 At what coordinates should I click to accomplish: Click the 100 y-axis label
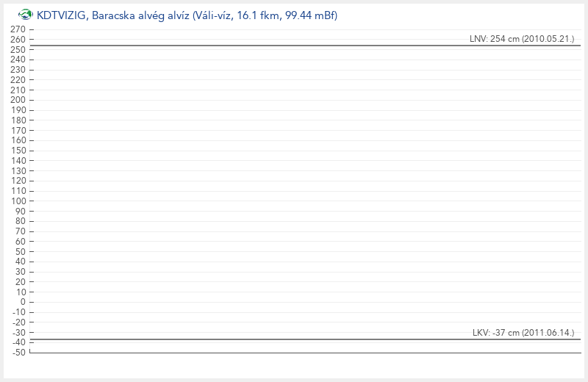tap(18, 201)
